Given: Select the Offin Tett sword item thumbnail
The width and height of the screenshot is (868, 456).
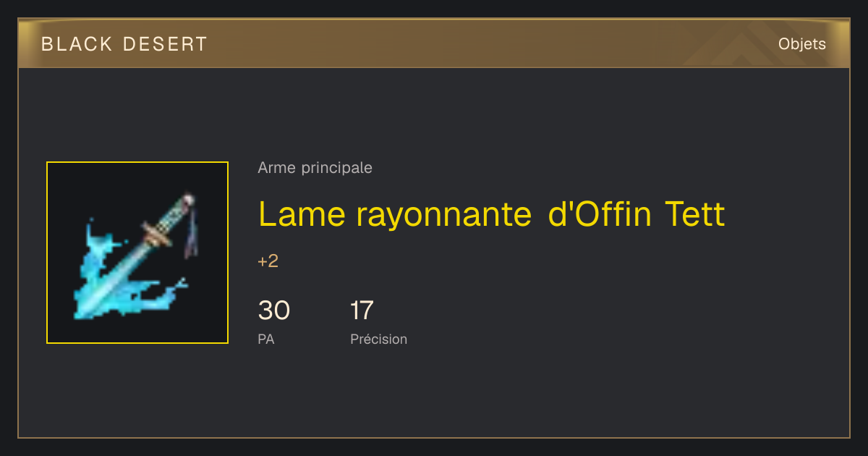Looking at the screenshot, I should [137, 253].
